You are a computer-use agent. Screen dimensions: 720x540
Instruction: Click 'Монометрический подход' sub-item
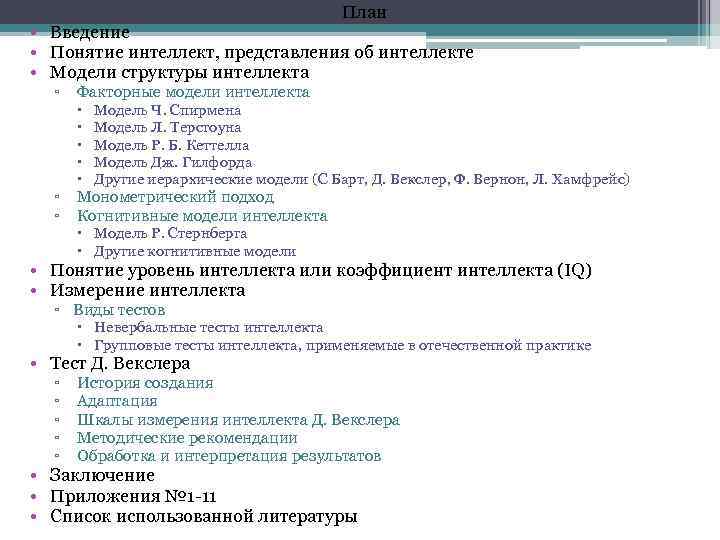175,197
